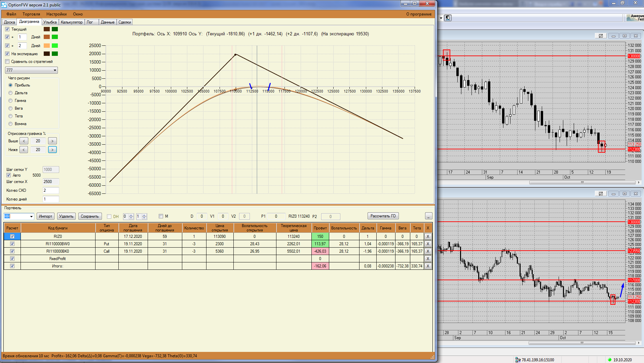
Task: Click dark brown swatch next to Текущий
Action: [x=47, y=29]
